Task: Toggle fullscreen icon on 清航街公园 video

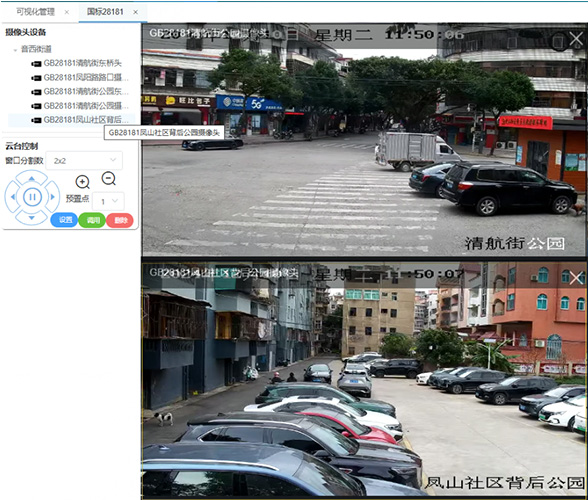Action: [558, 41]
